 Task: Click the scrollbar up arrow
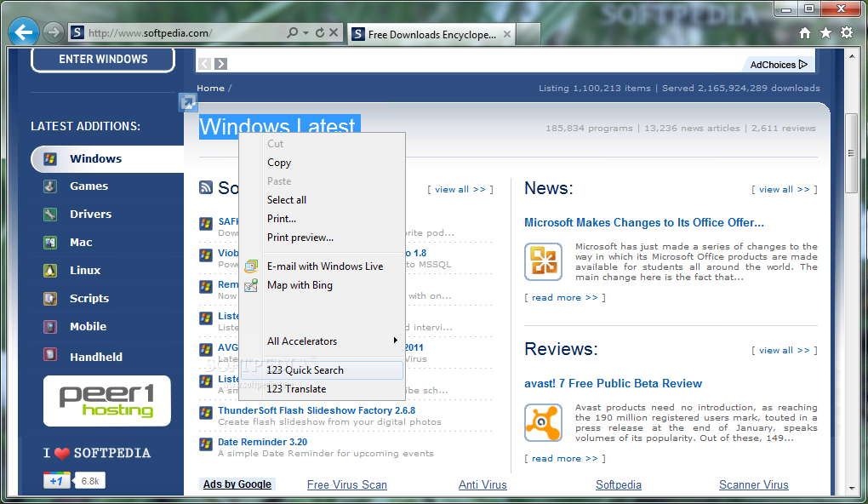tap(851, 55)
